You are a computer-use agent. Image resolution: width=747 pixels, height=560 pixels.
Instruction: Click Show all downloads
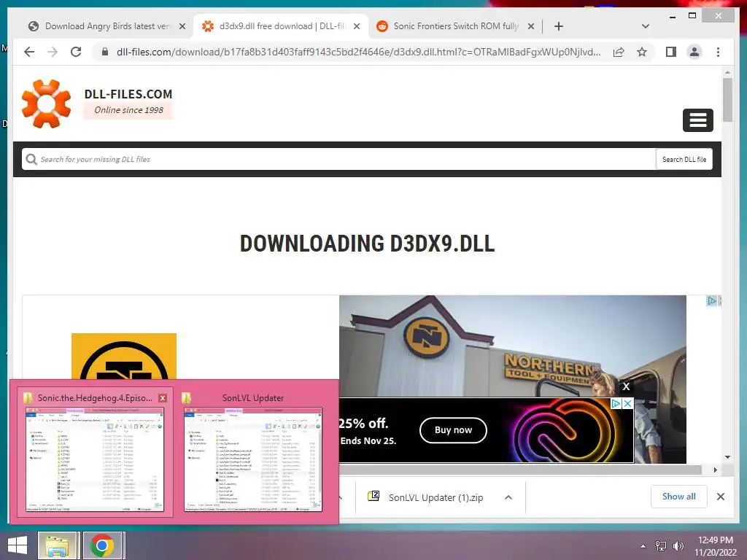[678, 497]
